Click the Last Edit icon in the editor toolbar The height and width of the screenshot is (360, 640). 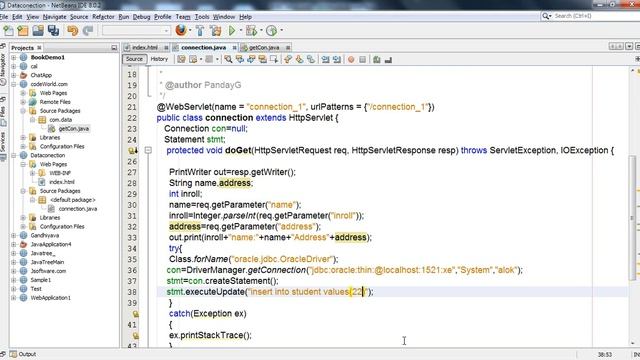(x=181, y=60)
